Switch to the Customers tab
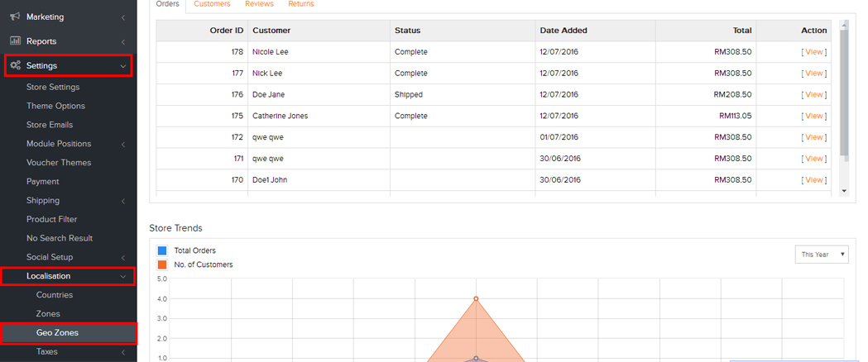 pos(212,4)
